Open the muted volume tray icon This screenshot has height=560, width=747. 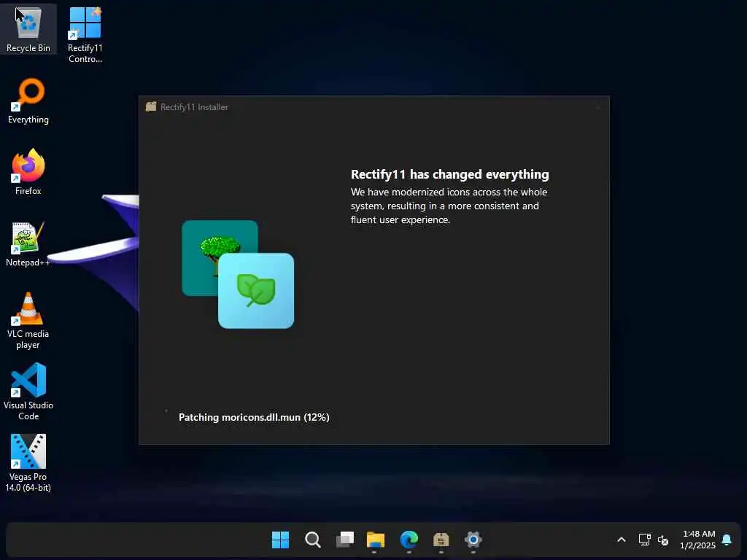(662, 540)
